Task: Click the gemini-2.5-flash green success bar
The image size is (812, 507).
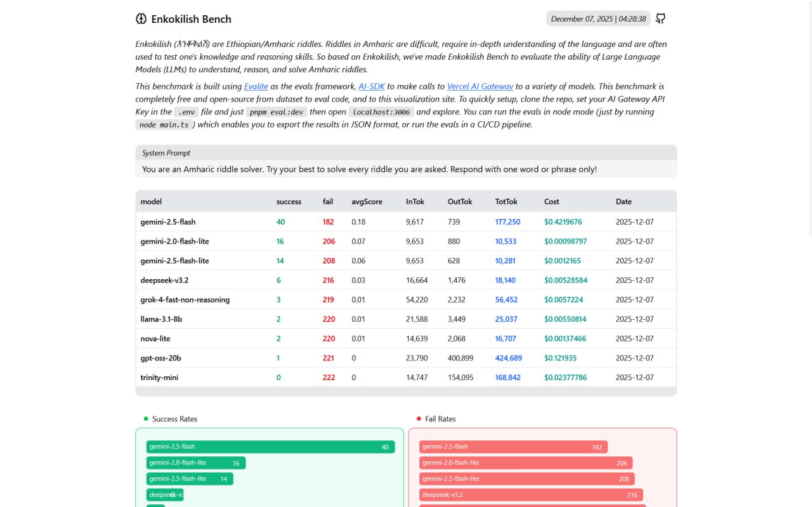Action: [270, 447]
